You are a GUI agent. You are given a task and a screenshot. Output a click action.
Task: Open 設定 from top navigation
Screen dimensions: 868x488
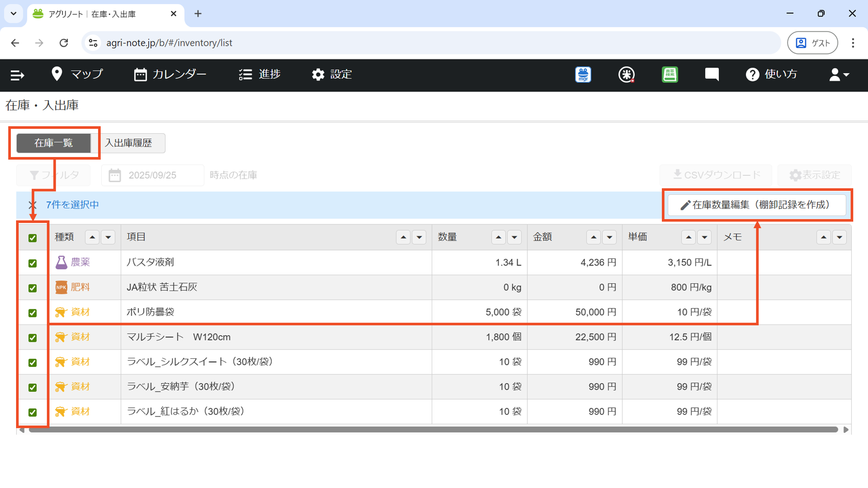332,74
